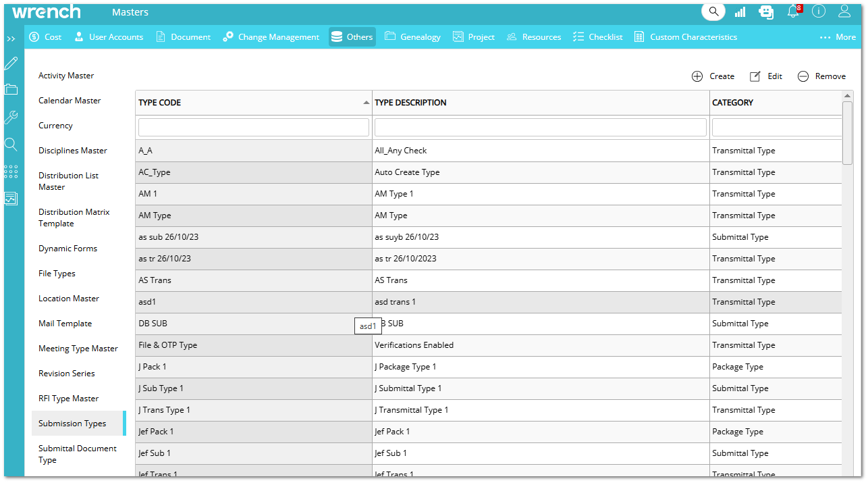
Task: Expand the left sidebar with double chevron
Action: click(11, 39)
